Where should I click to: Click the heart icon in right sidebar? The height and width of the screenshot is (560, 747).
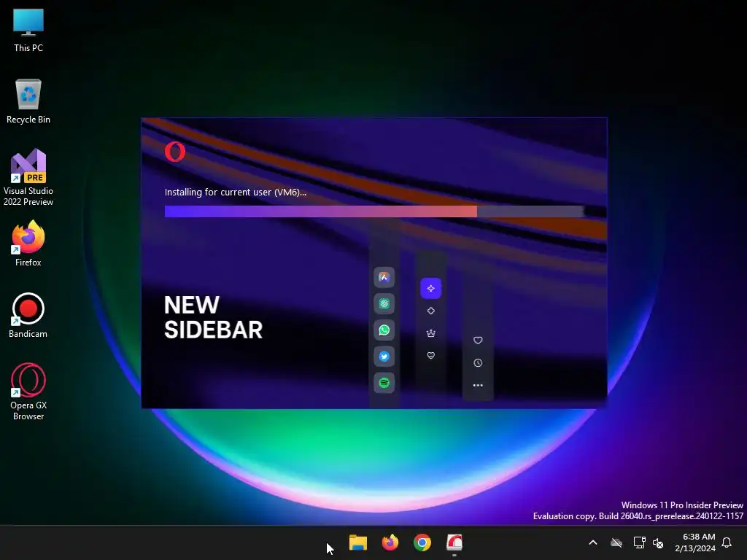[x=478, y=340]
